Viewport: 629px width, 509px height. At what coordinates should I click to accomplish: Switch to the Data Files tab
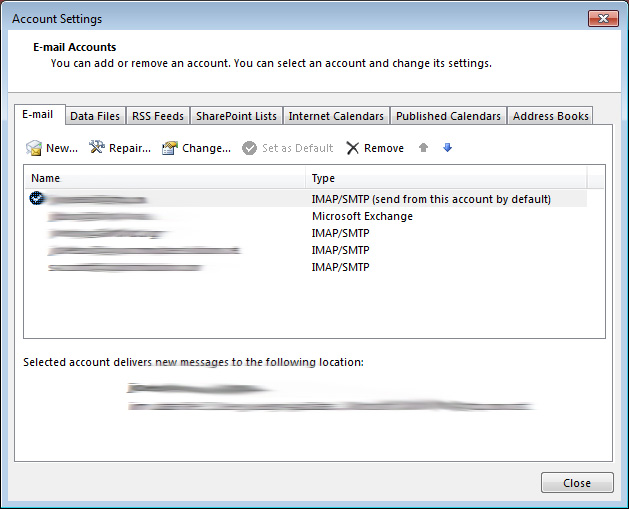(x=95, y=116)
